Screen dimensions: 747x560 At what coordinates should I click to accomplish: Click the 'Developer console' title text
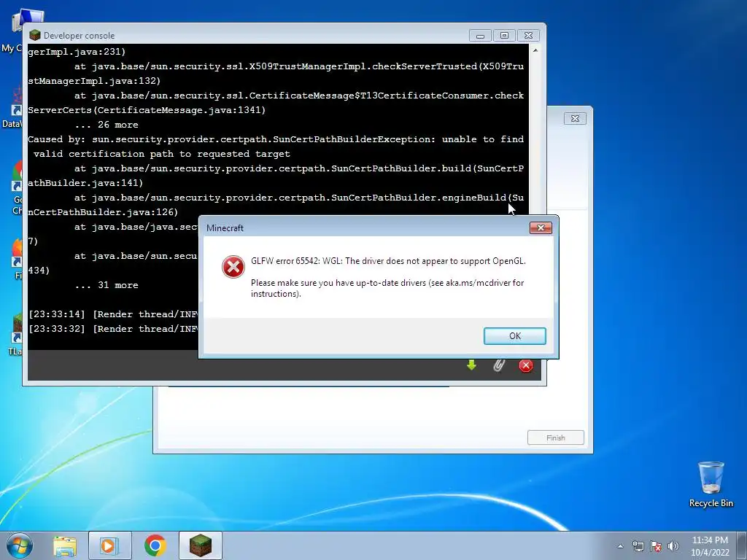pyautogui.click(x=79, y=36)
